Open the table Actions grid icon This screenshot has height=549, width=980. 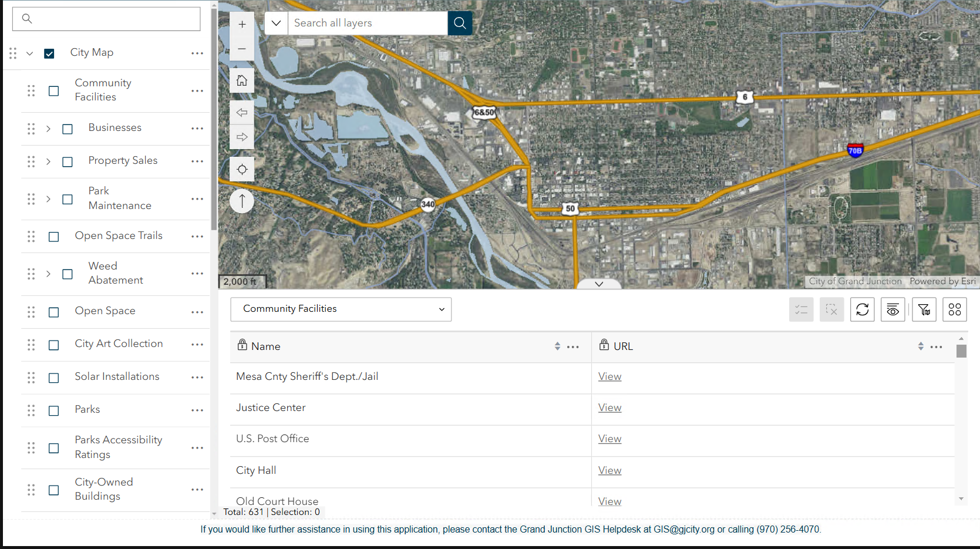point(954,309)
